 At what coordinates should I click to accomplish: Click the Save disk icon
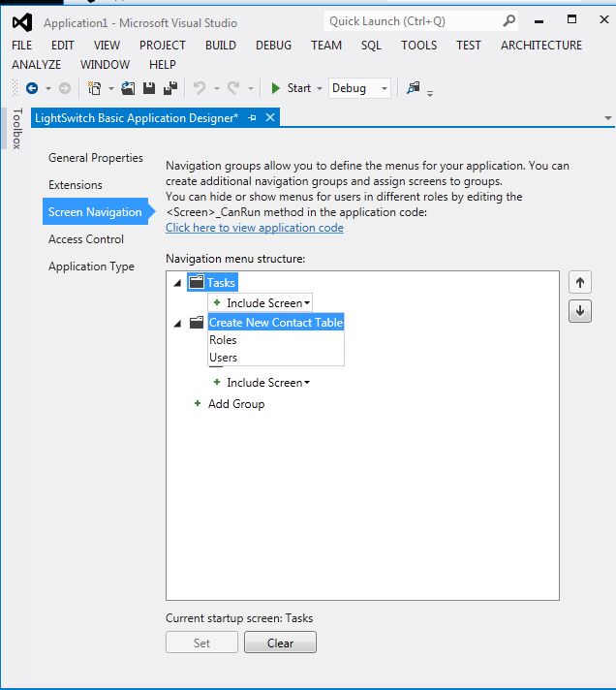pyautogui.click(x=149, y=88)
